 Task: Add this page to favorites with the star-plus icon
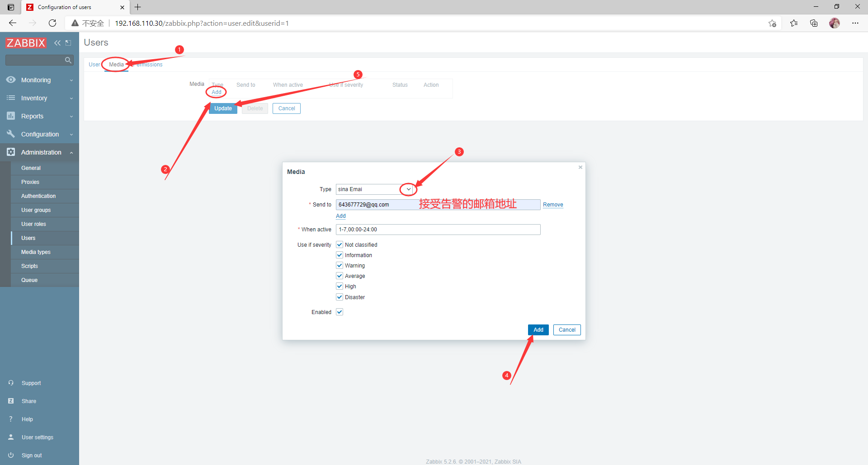772,23
